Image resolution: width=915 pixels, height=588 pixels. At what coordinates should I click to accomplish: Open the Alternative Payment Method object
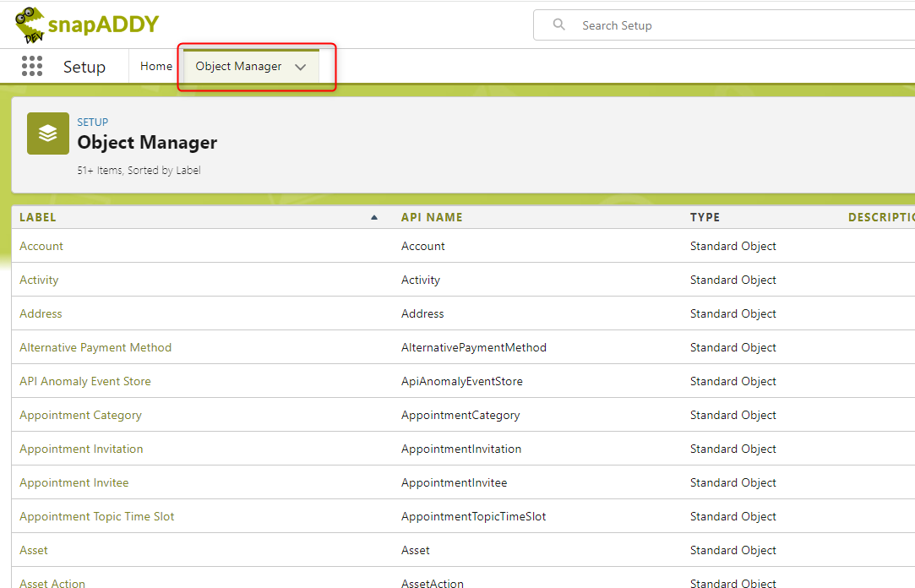95,347
